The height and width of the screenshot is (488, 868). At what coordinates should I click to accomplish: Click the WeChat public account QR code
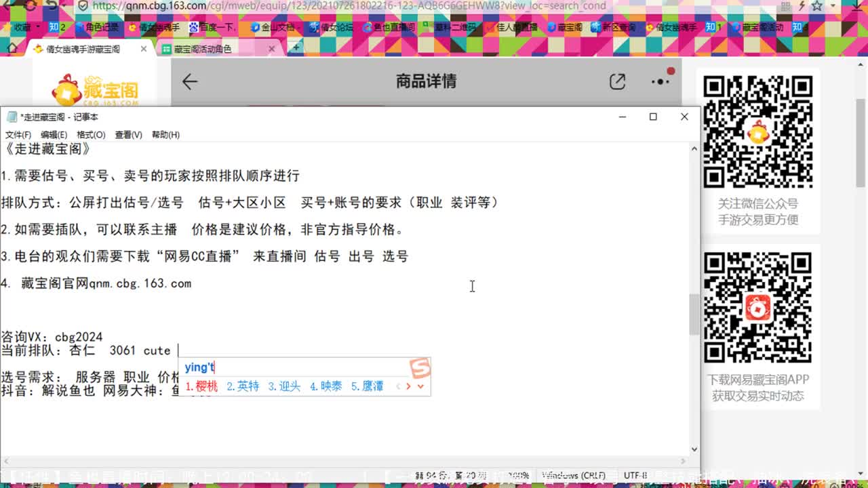coord(757,132)
